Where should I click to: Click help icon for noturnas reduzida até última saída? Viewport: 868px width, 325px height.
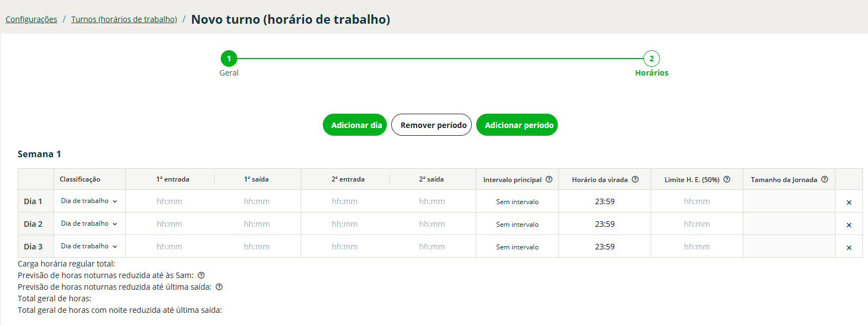[x=219, y=287]
